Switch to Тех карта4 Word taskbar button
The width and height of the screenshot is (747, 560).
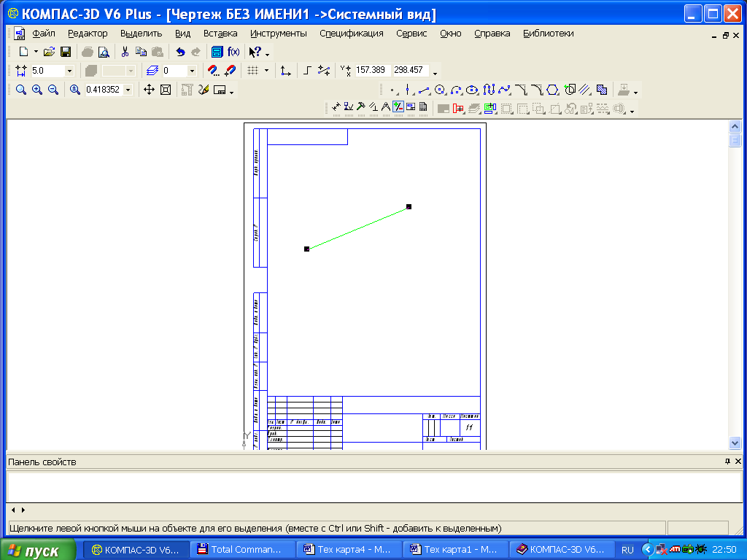[x=349, y=550]
